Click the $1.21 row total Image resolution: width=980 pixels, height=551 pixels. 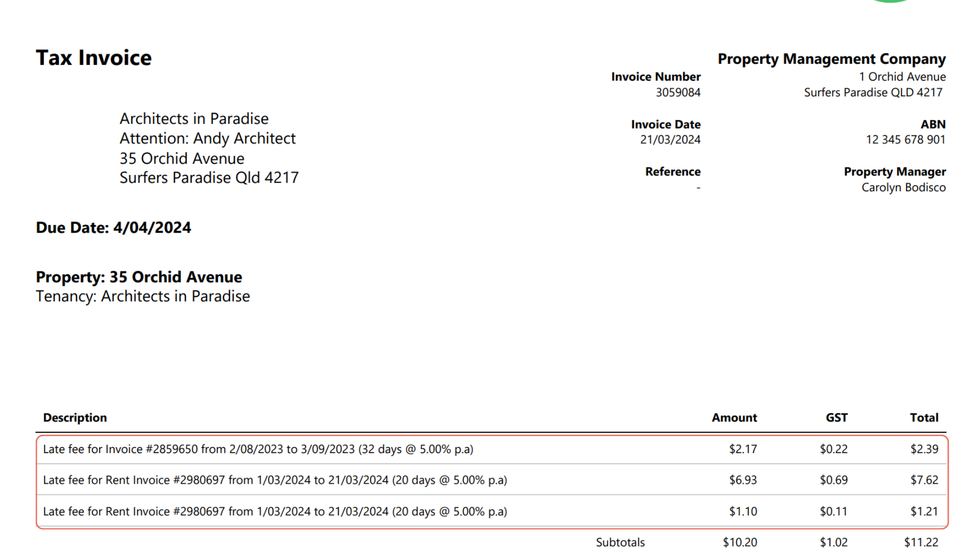tap(924, 511)
